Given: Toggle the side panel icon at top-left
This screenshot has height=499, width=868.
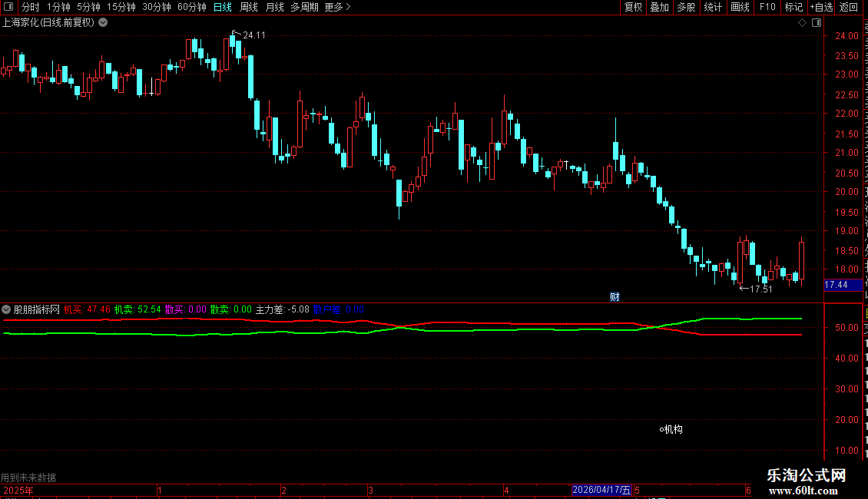Looking at the screenshot, I should 8,7.
